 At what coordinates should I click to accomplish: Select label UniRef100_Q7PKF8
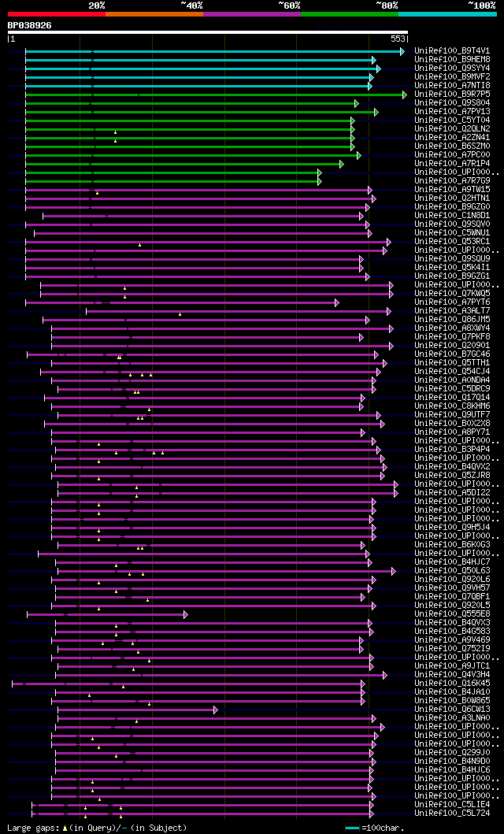(x=453, y=337)
